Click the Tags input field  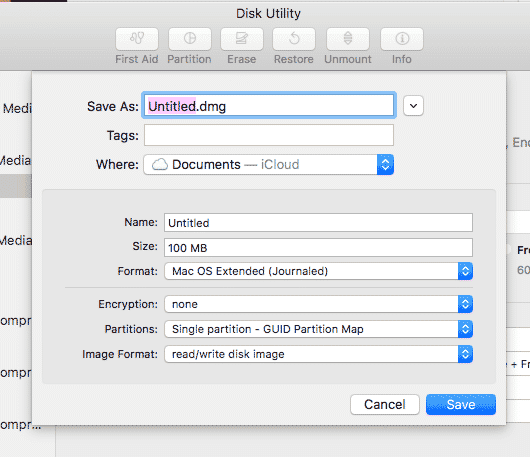tap(269, 135)
